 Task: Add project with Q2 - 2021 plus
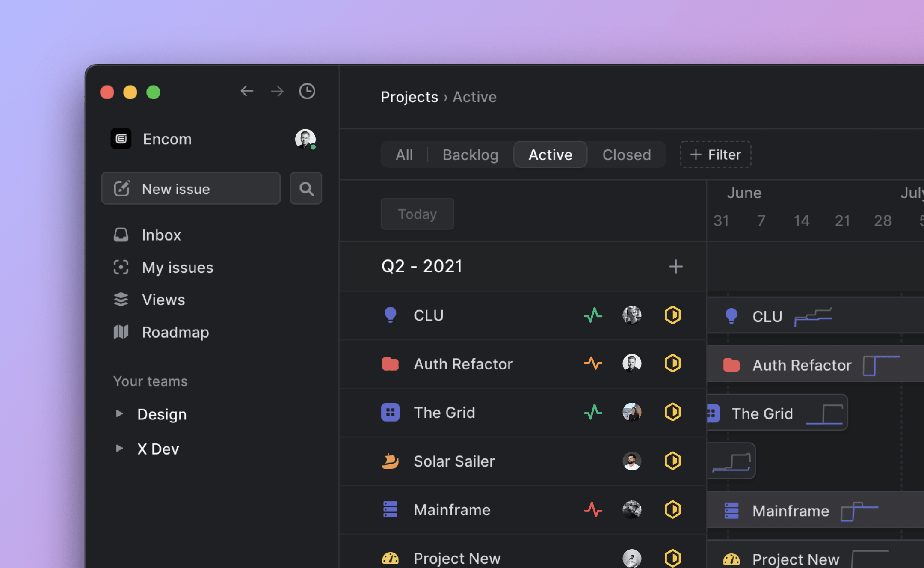tap(675, 267)
